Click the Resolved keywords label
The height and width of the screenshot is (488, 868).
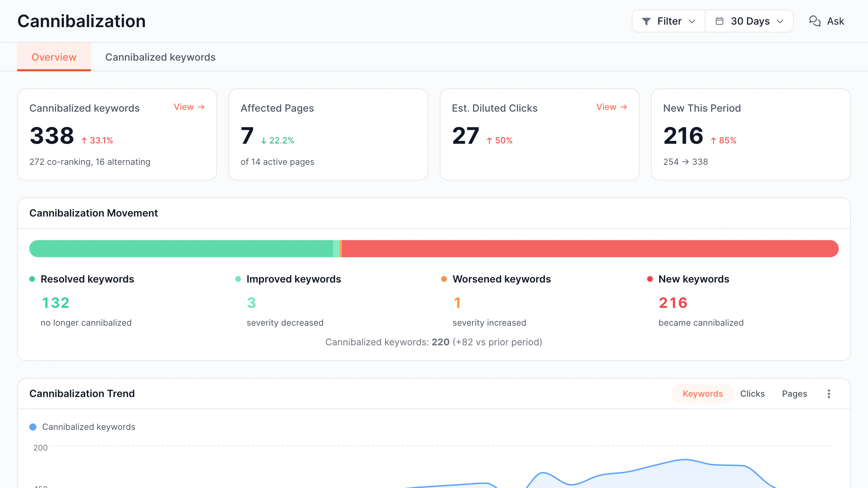[87, 279]
